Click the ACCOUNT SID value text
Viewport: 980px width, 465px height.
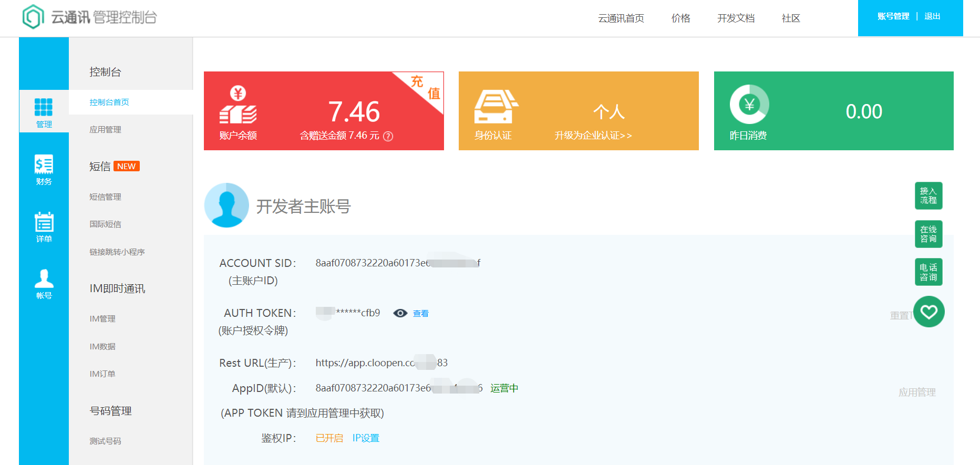point(398,263)
